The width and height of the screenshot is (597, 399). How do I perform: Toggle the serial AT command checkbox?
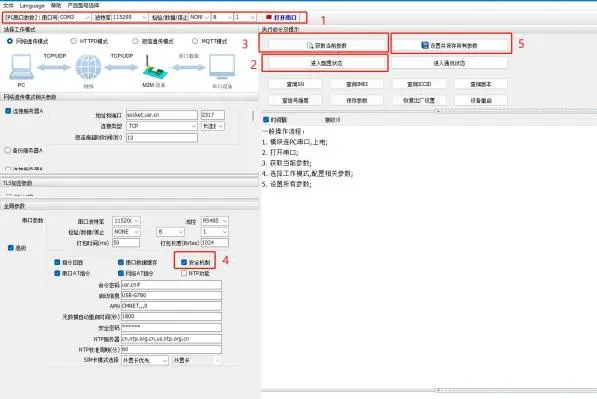[57, 273]
